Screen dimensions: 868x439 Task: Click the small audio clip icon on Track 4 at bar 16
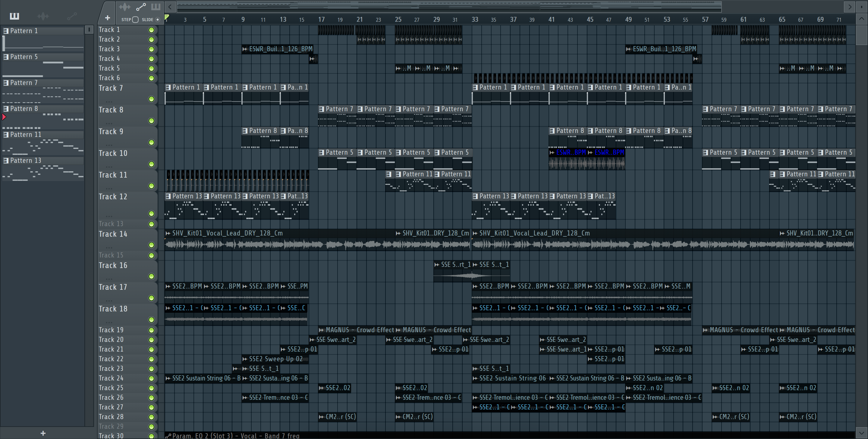[x=312, y=59]
